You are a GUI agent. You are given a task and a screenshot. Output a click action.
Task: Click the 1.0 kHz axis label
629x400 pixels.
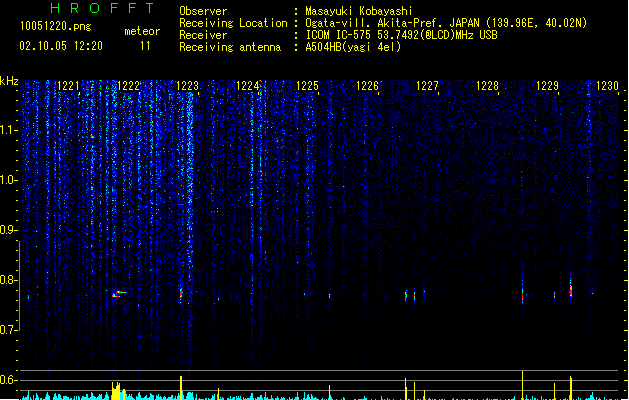point(8,180)
